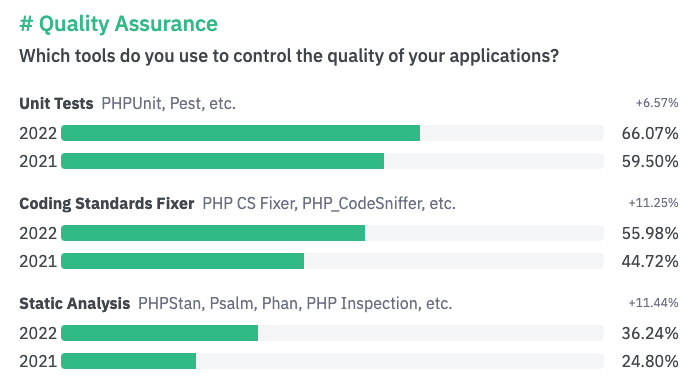
Task: Click the Unit Tests 2021 green bar
Action: point(223,161)
